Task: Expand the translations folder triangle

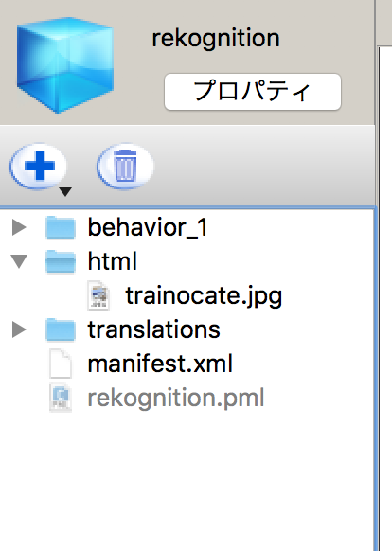Action: [x=19, y=329]
